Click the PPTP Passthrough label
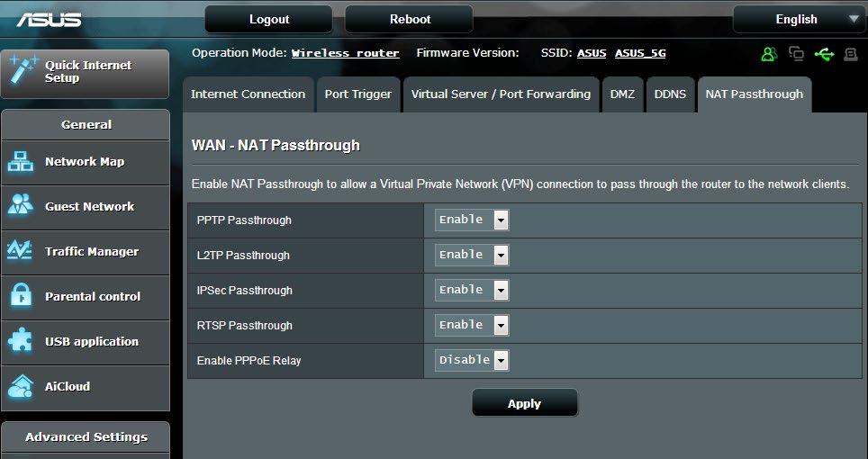868x459 pixels. click(244, 220)
